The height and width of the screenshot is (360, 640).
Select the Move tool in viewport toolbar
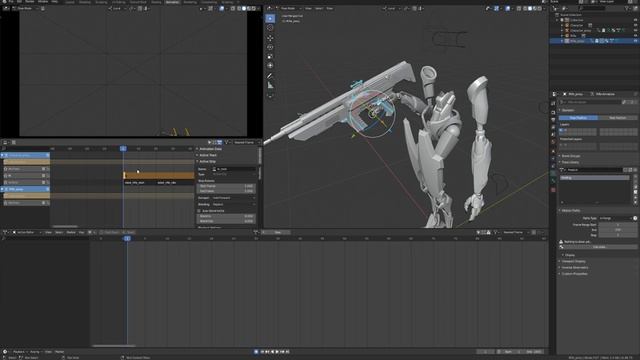point(270,38)
